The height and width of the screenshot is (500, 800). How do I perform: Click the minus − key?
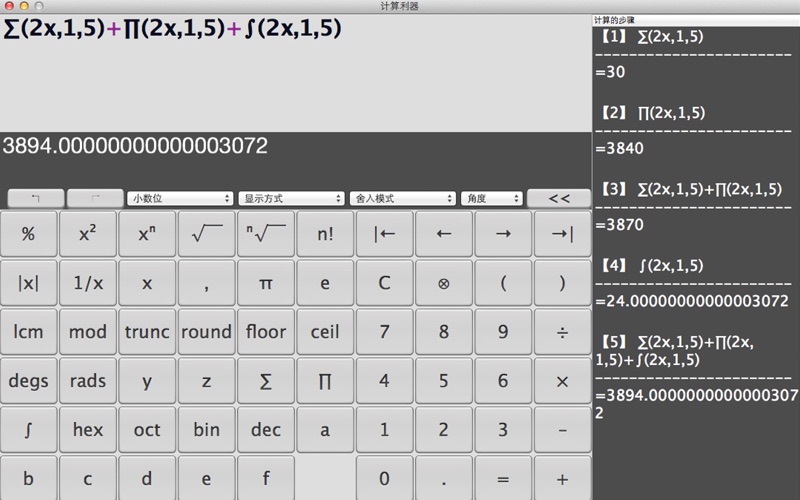[562, 430]
